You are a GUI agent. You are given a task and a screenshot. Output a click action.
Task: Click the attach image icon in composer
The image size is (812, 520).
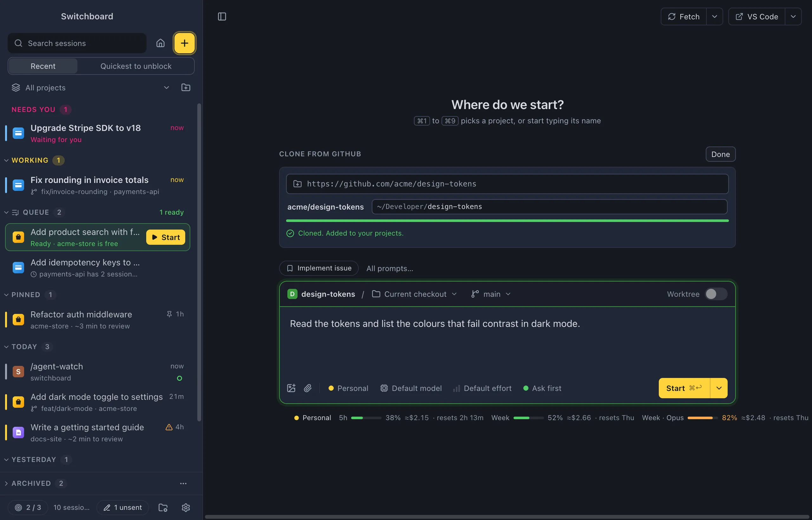pyautogui.click(x=291, y=388)
